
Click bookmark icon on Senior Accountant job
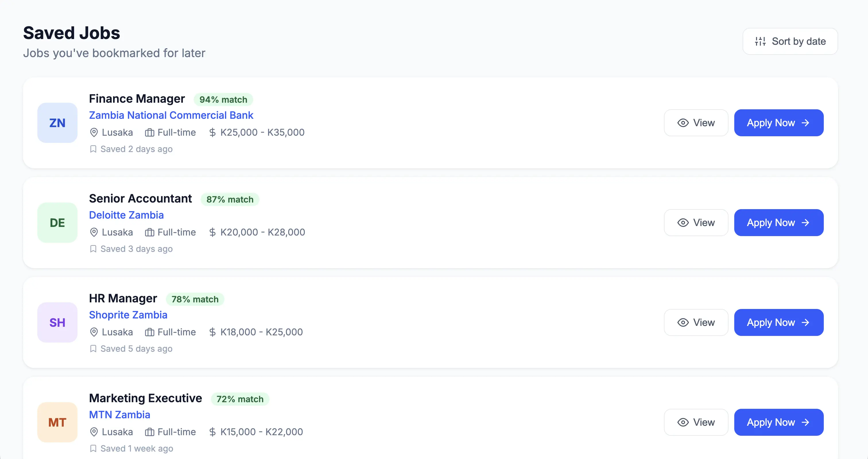click(x=93, y=249)
